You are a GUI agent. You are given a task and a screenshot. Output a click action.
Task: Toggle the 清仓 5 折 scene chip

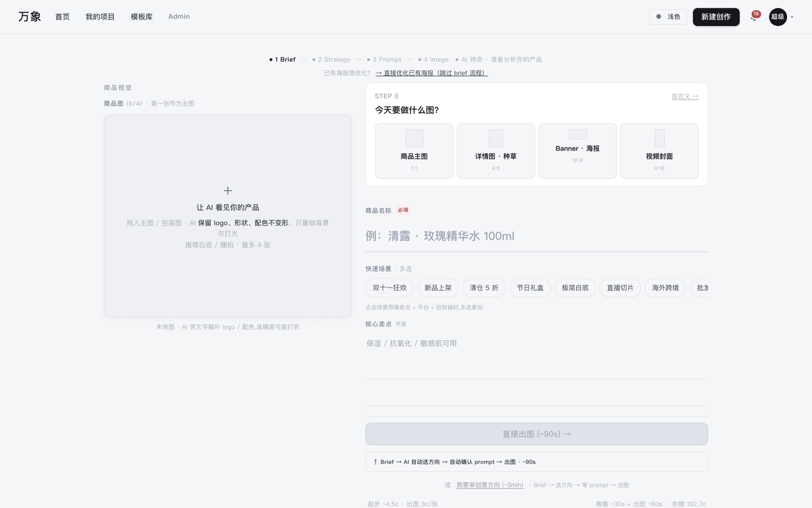coord(484,288)
